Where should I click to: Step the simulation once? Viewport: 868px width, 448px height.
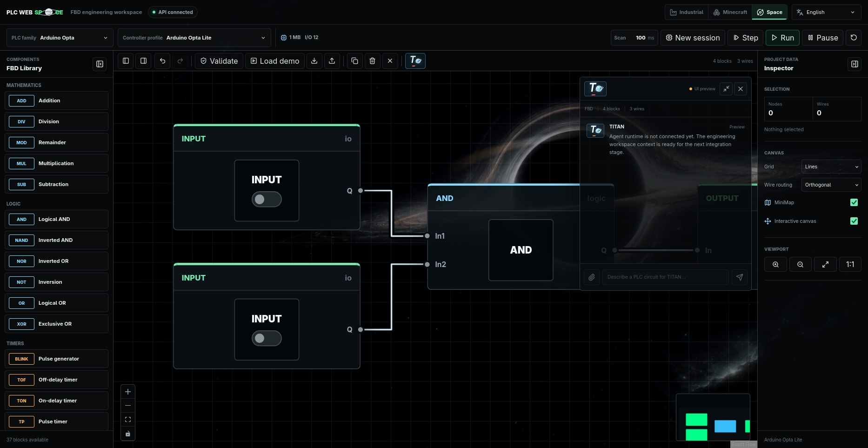746,38
